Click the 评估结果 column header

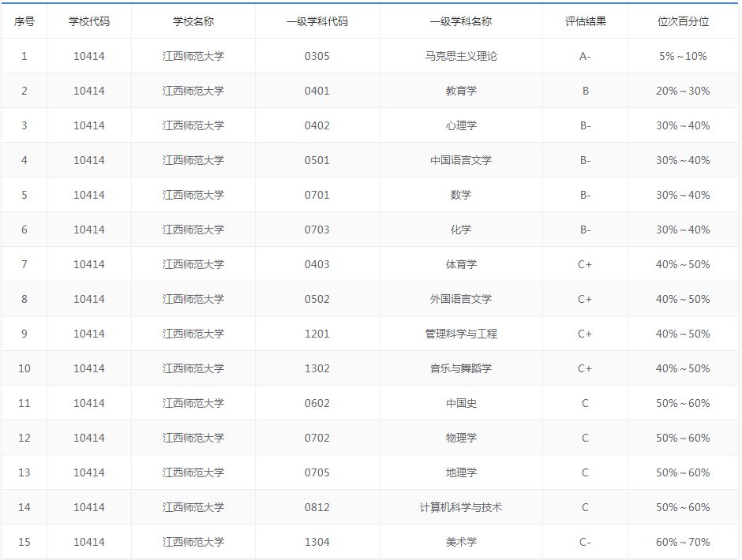pos(585,21)
